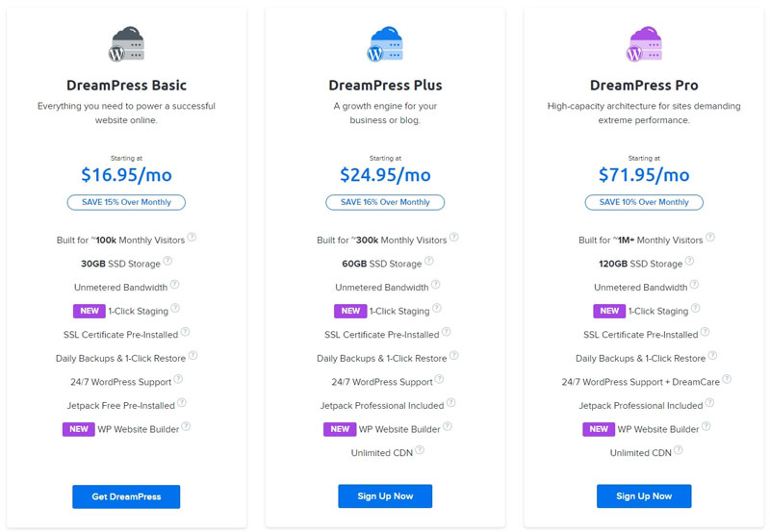
Task: Open help icon beside 300k Monthly Visitors
Action: click(454, 238)
